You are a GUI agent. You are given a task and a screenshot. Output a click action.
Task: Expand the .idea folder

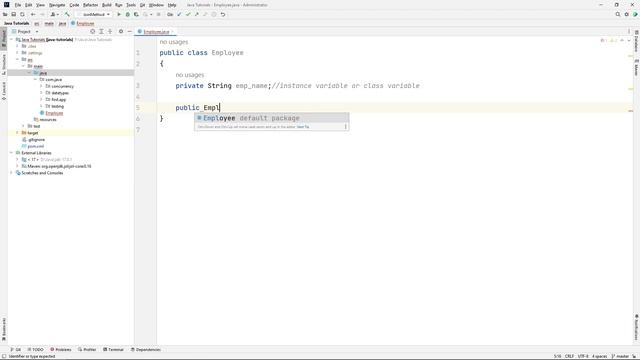point(18,46)
